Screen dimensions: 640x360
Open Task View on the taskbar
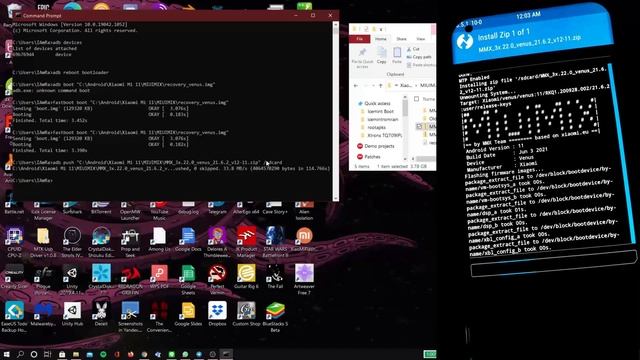[x=48, y=354]
